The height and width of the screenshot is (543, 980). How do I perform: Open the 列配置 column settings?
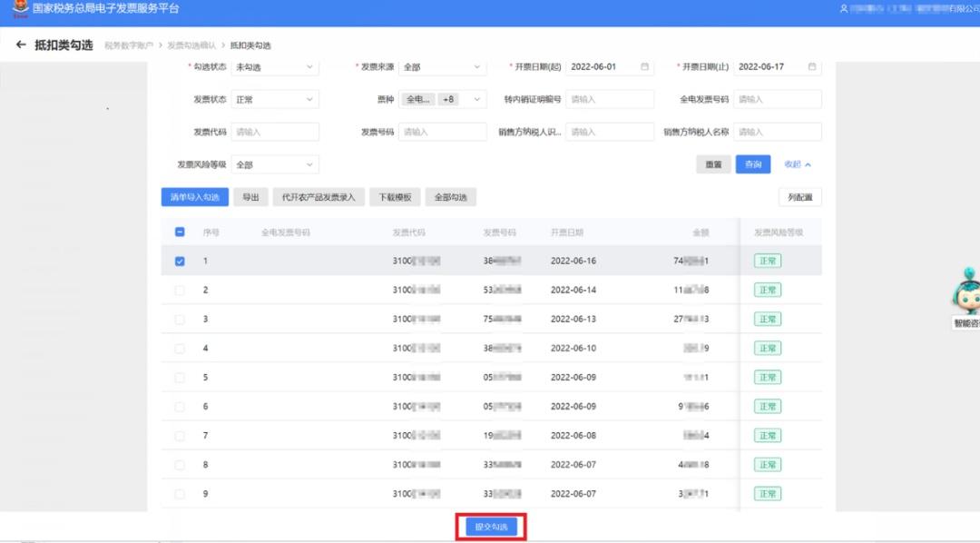point(799,197)
